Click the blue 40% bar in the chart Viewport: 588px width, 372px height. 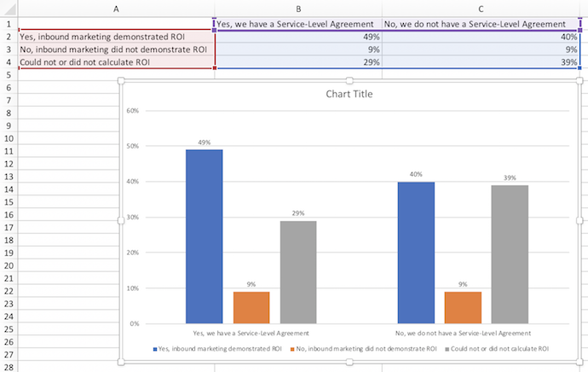tap(416, 252)
